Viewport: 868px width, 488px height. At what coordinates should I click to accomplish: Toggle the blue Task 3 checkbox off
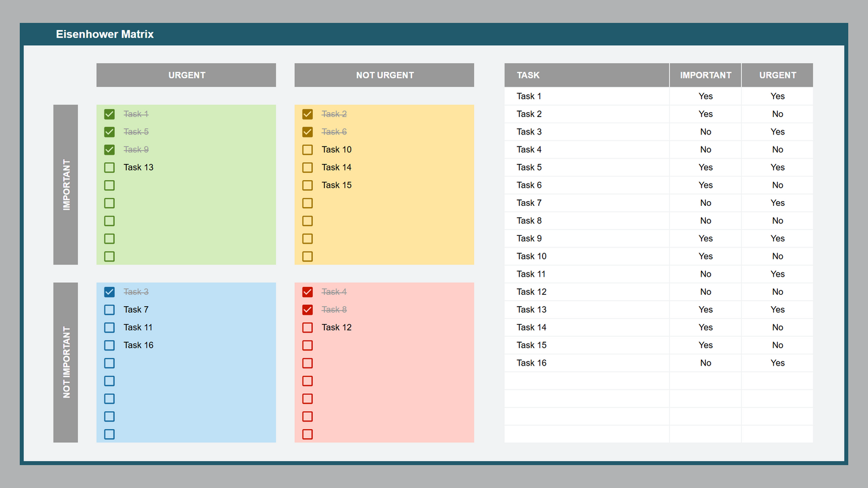tap(109, 292)
